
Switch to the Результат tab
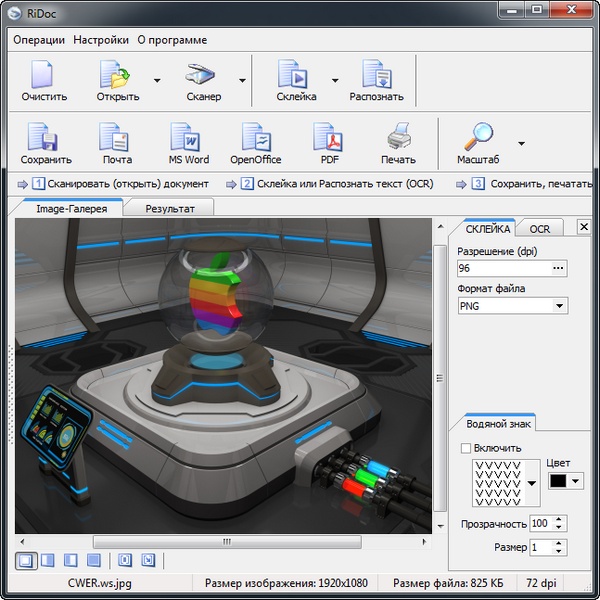[x=178, y=209]
